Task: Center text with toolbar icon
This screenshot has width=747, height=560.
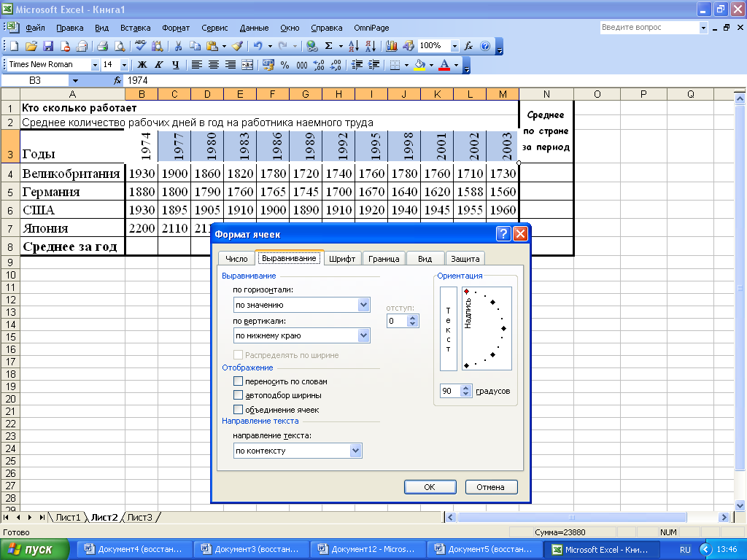Action: click(x=214, y=65)
